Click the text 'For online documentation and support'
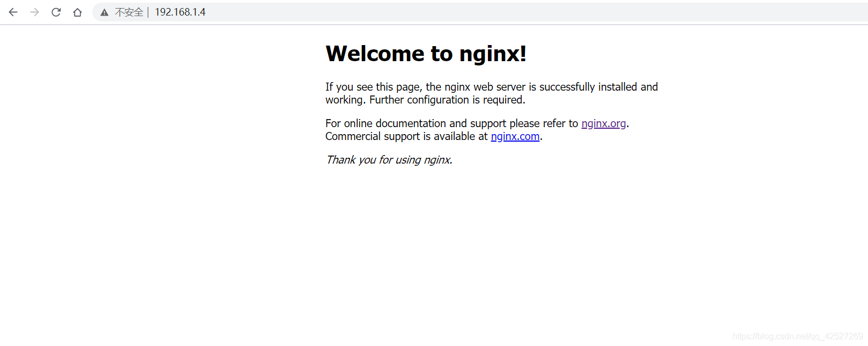The height and width of the screenshot is (346, 868). (x=416, y=123)
